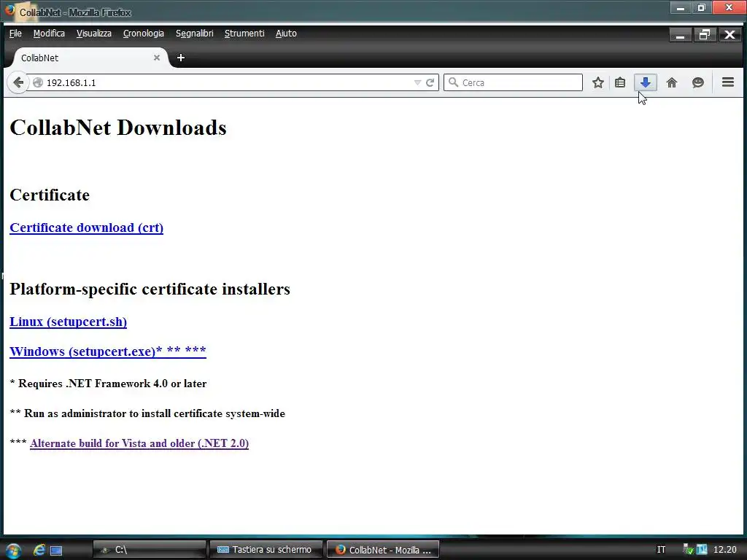Show bookmarks list icon
The width and height of the screenshot is (747, 560).
click(x=620, y=82)
